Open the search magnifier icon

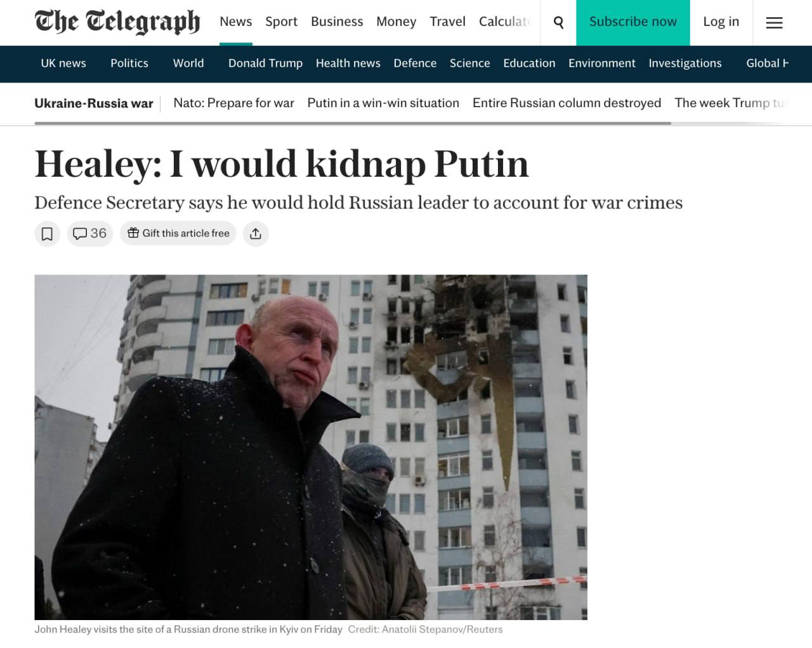[558, 23]
